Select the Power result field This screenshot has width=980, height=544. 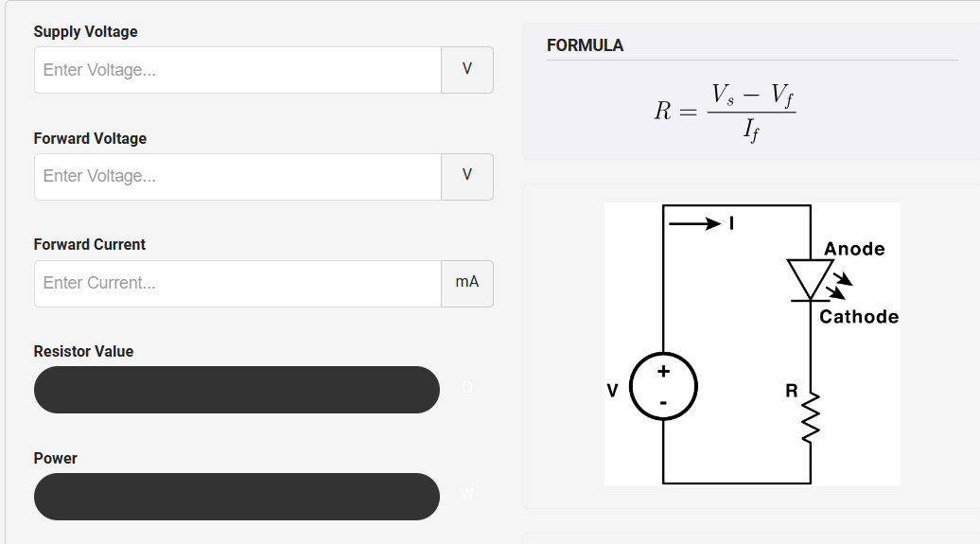pos(236,497)
